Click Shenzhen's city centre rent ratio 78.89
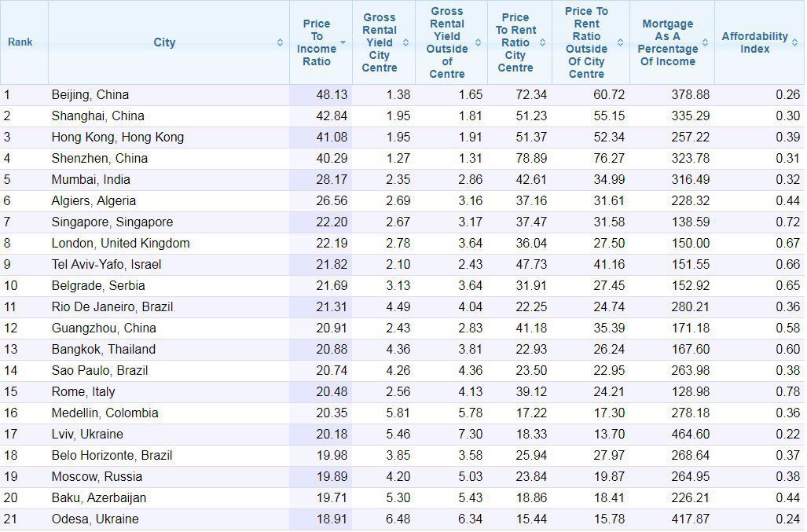 pyautogui.click(x=531, y=159)
